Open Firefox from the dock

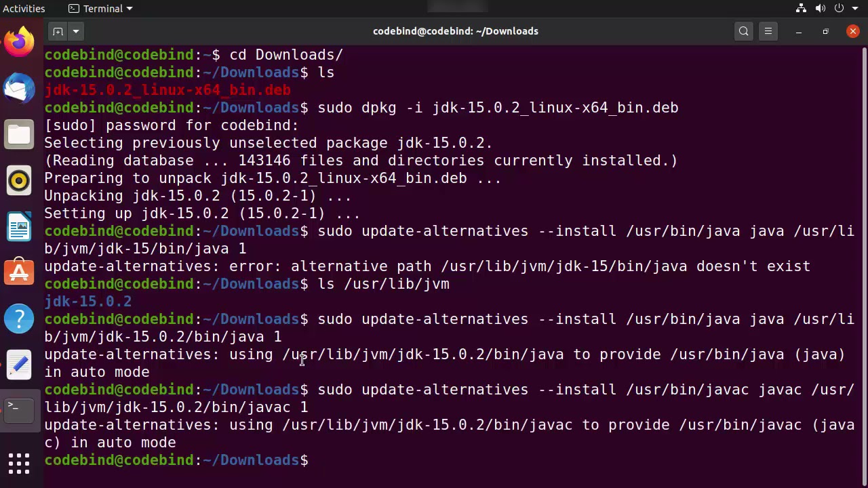point(19,42)
